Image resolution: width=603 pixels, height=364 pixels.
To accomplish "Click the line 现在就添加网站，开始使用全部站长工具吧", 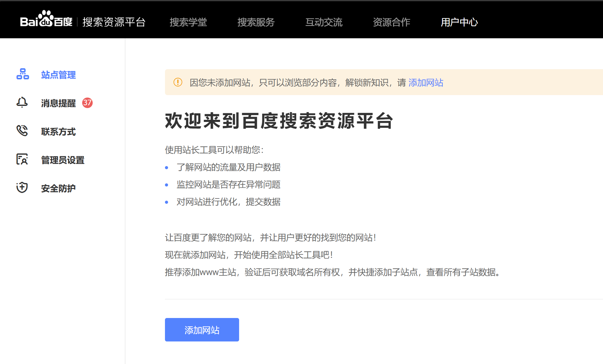I will click(249, 255).
